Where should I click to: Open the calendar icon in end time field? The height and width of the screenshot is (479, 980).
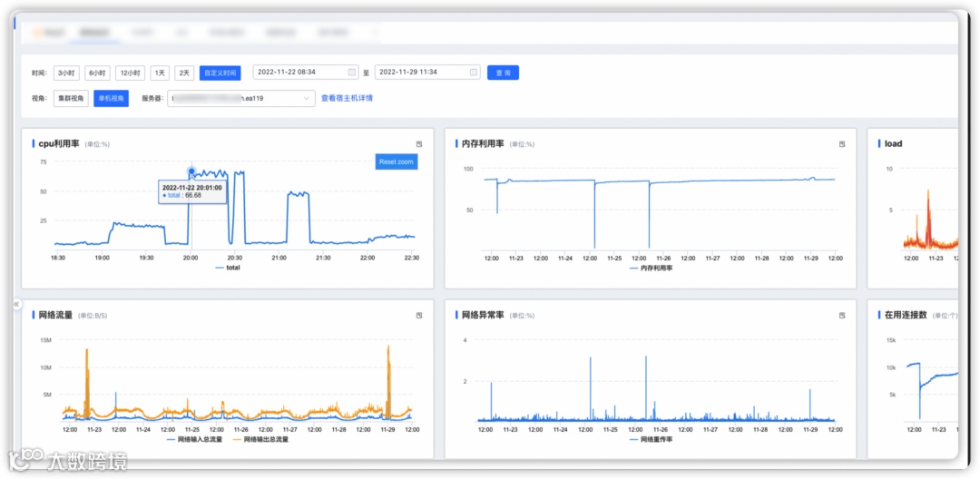pyautogui.click(x=474, y=73)
